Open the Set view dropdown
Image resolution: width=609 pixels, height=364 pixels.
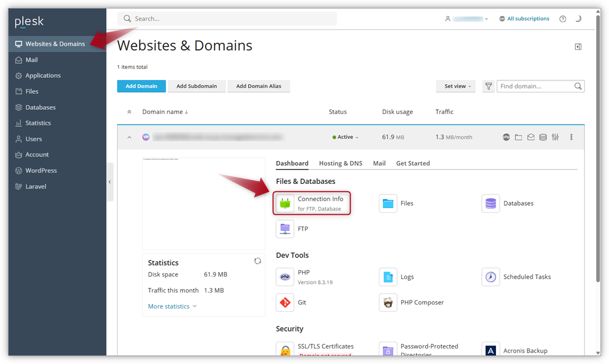coord(456,86)
